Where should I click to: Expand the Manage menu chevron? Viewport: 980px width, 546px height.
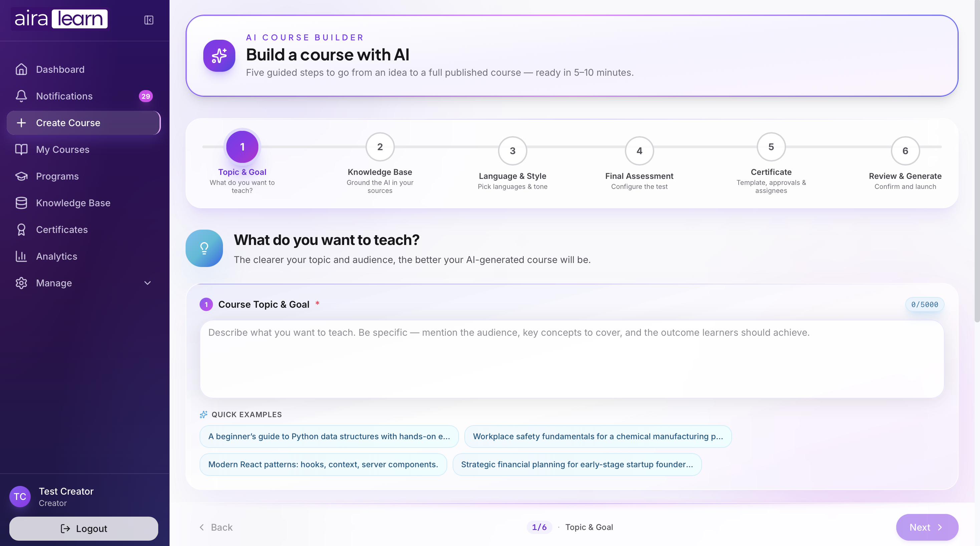(148, 283)
